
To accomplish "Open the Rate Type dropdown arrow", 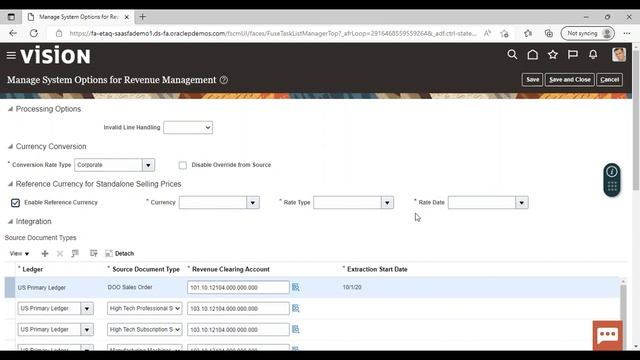I will coord(387,203).
